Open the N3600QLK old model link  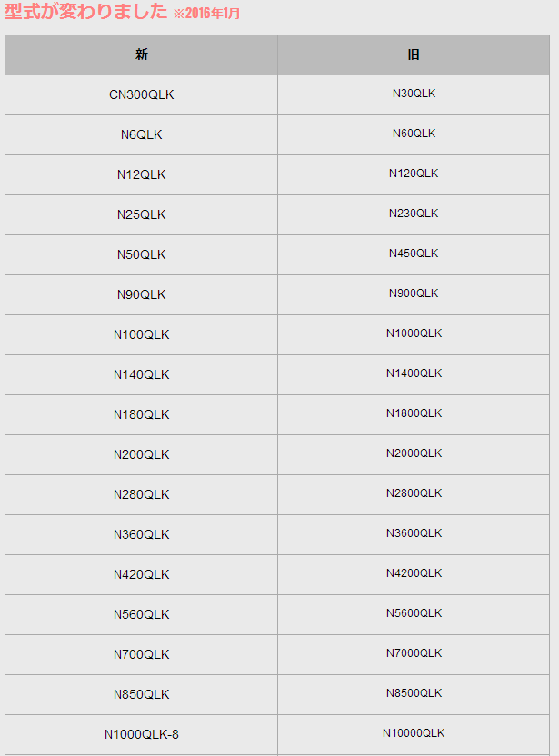[414, 533]
